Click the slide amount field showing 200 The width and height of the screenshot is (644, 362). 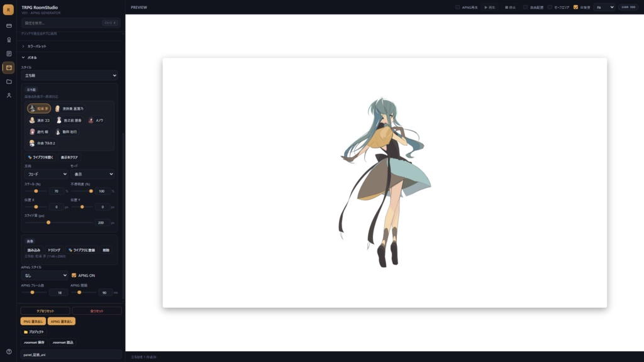click(x=103, y=222)
